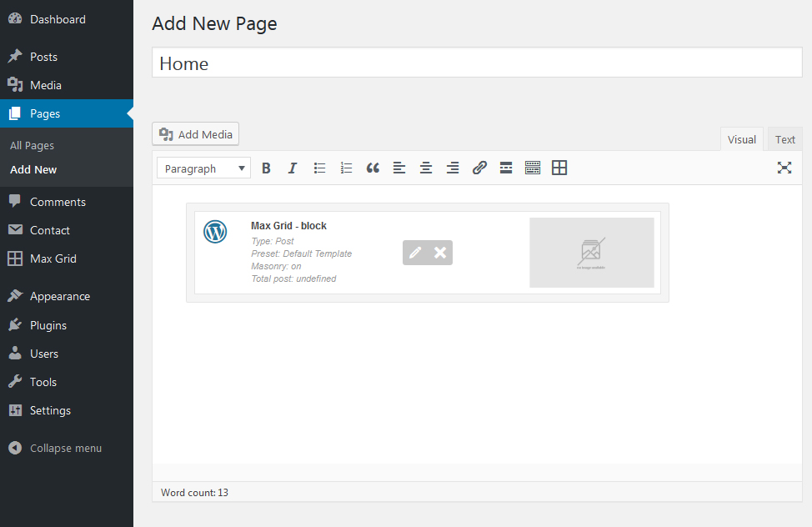Align text center
812x527 pixels.
[426, 168]
